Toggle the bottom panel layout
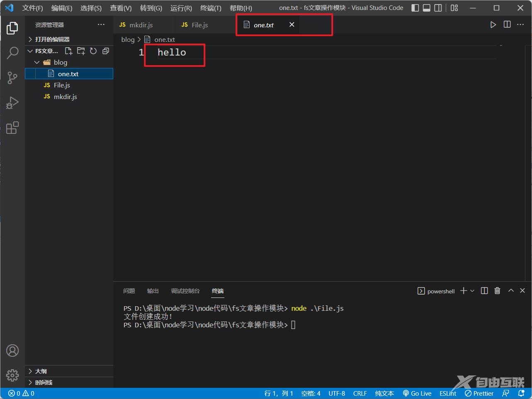 [x=427, y=8]
